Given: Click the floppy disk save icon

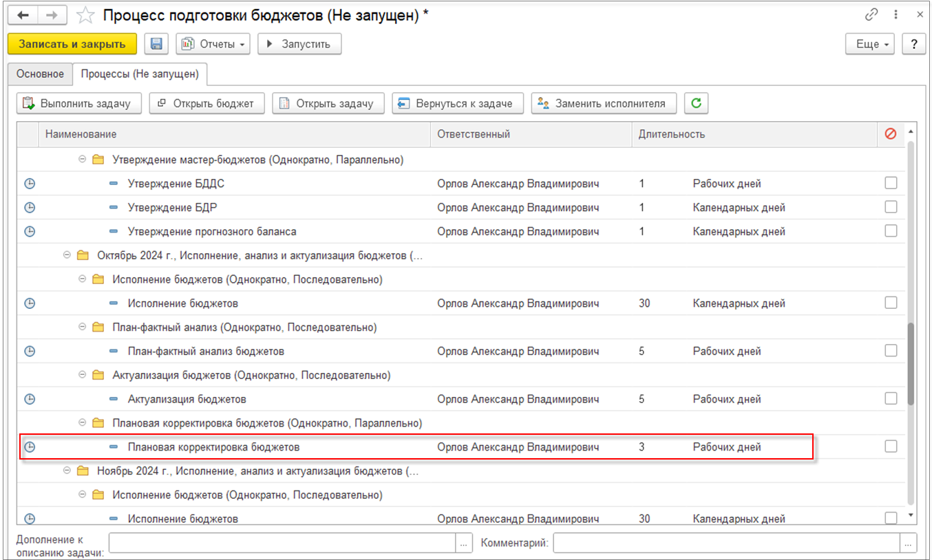Looking at the screenshot, I should (156, 44).
